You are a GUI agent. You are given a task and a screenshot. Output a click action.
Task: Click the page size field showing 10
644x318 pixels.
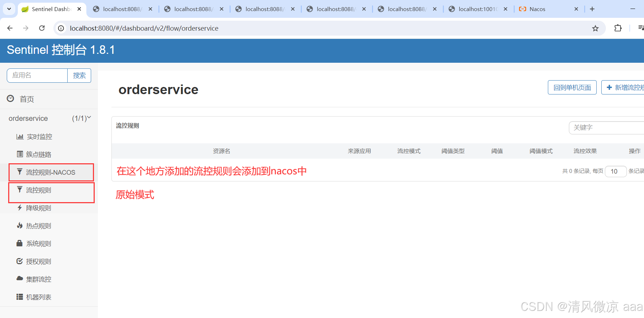tap(616, 171)
